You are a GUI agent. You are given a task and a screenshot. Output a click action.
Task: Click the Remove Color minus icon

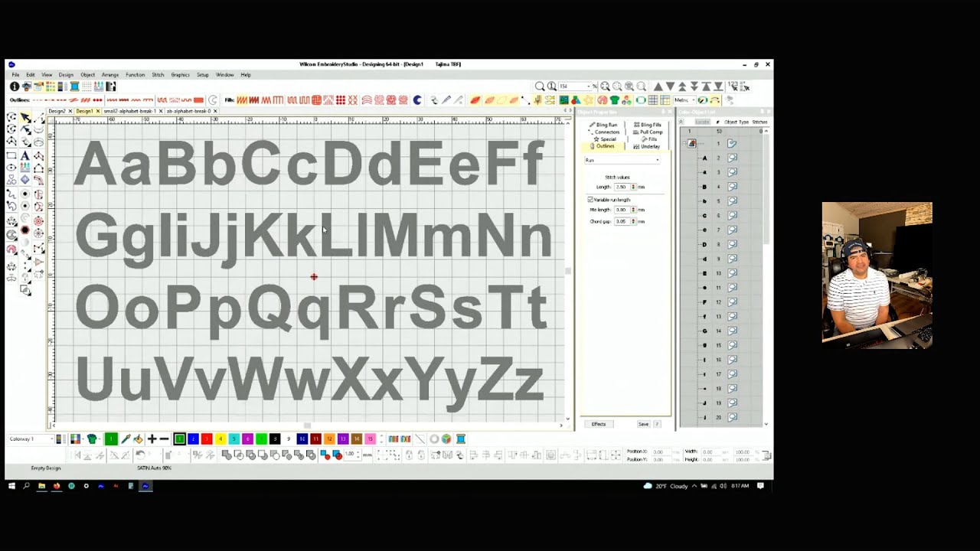(x=164, y=439)
